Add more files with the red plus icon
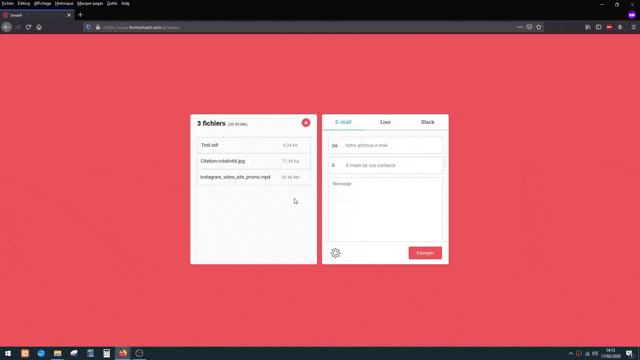This screenshot has width=640, height=360. coord(306,122)
